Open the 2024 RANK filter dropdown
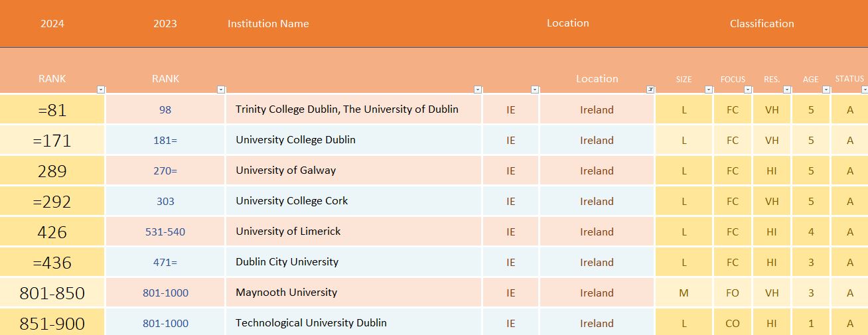Screen dimensions: 868x335 point(101,90)
